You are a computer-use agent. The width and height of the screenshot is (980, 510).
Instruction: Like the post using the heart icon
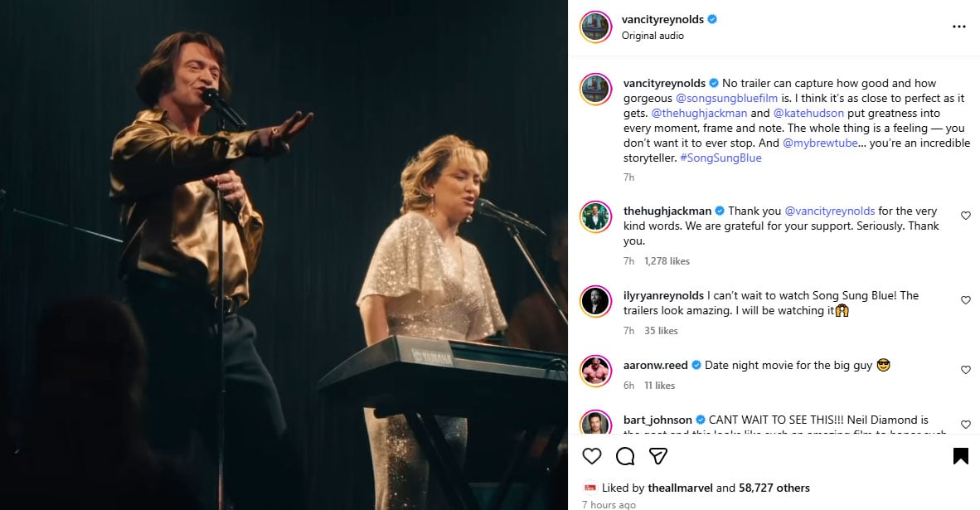click(x=592, y=456)
